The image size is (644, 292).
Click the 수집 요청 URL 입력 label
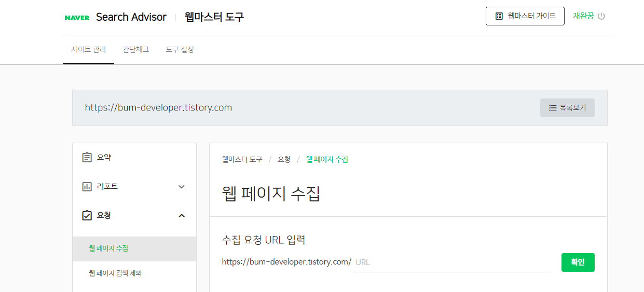pos(264,240)
